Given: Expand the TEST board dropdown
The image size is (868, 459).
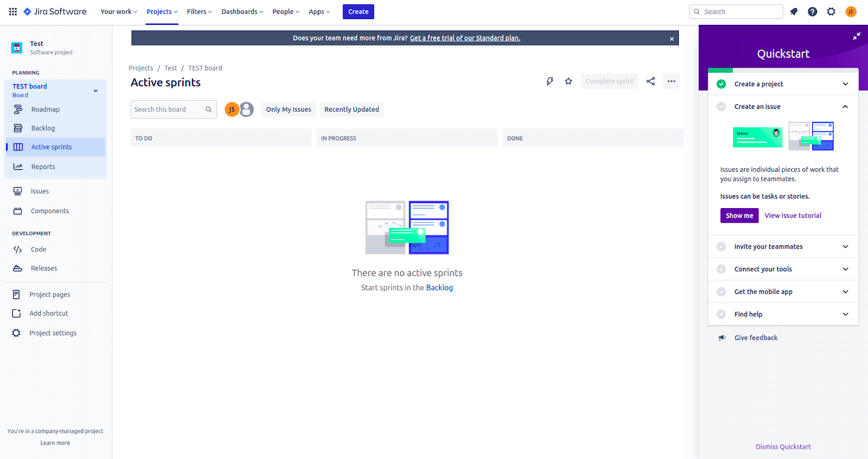Looking at the screenshot, I should [x=96, y=90].
